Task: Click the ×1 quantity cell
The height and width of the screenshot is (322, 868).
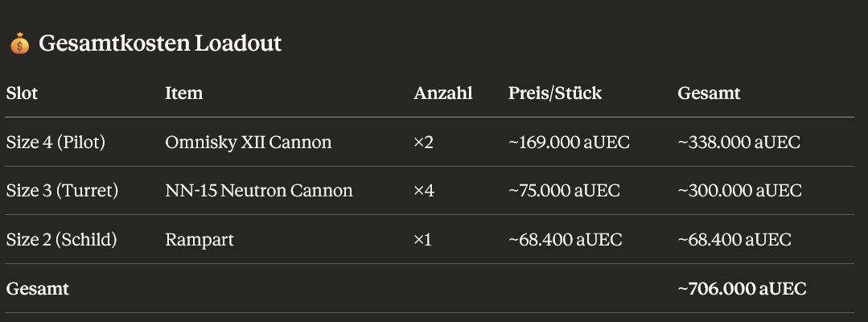Action: click(x=422, y=240)
